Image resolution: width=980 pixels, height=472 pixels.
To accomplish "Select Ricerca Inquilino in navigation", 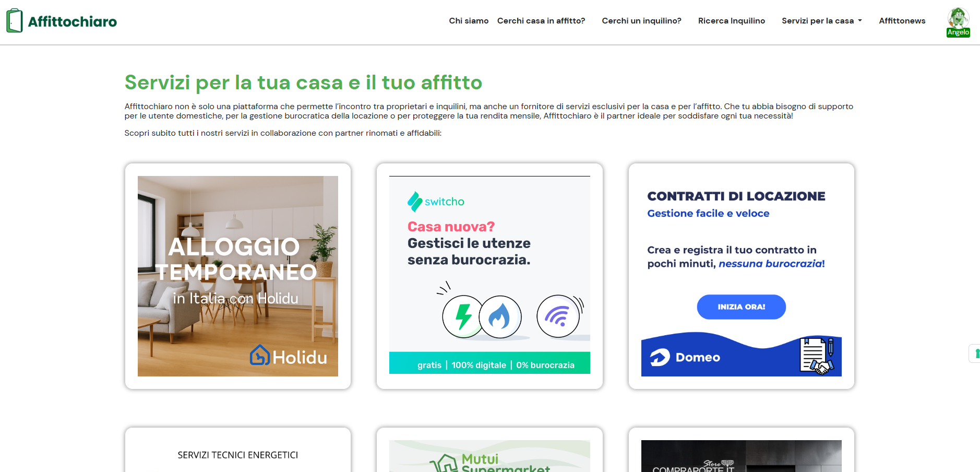I will [732, 21].
